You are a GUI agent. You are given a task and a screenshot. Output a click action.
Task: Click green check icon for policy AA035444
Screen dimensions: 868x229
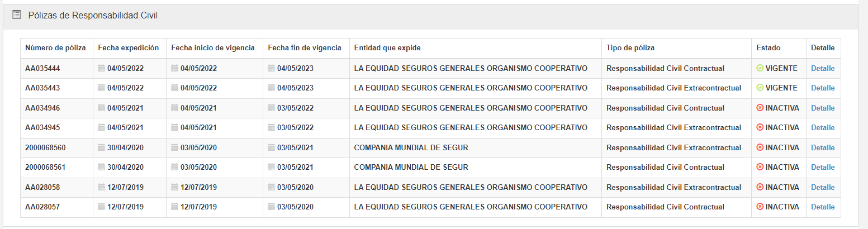point(760,68)
